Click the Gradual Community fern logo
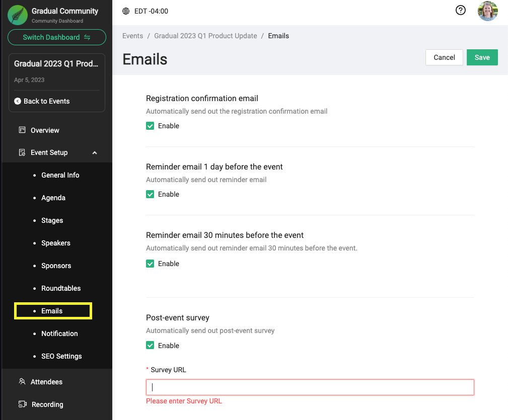Viewport: 508px width, 420px height. (18, 15)
